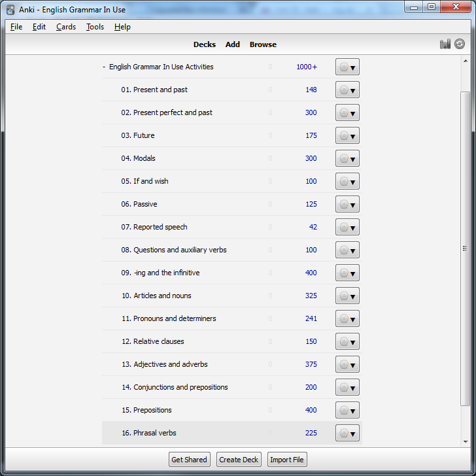The image size is (476, 476).
Task: Open options gear for 03. Future deck
Action: (x=347, y=135)
